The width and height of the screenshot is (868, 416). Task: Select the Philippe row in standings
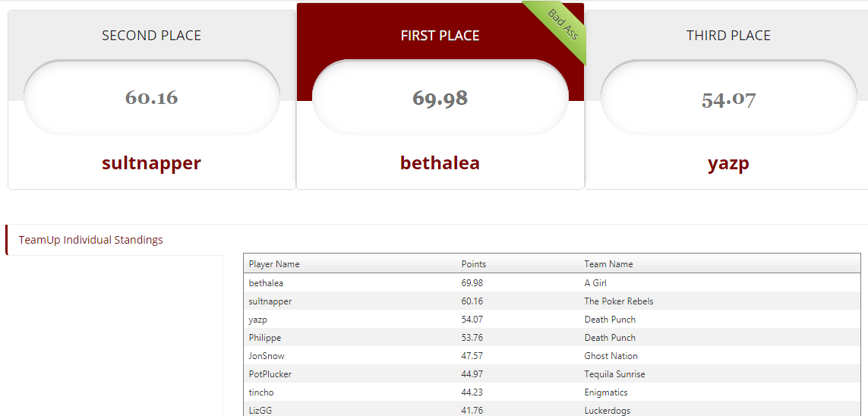552,338
